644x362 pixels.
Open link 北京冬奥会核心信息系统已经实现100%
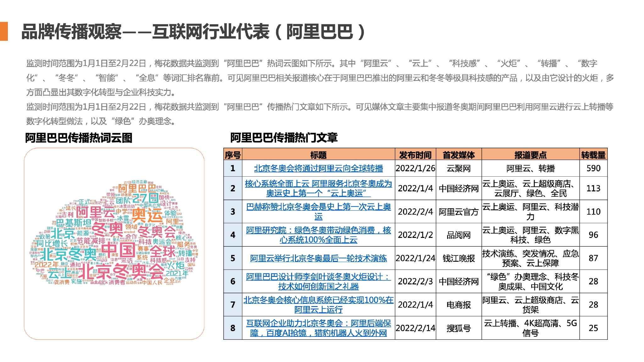click(318, 305)
